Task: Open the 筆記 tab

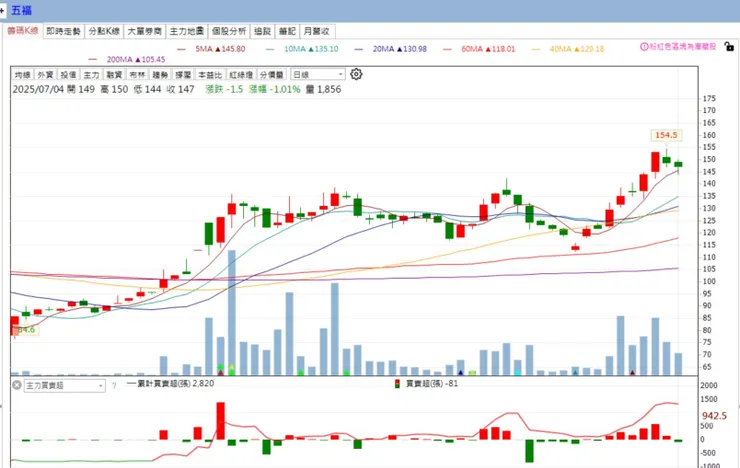Action: (x=287, y=31)
